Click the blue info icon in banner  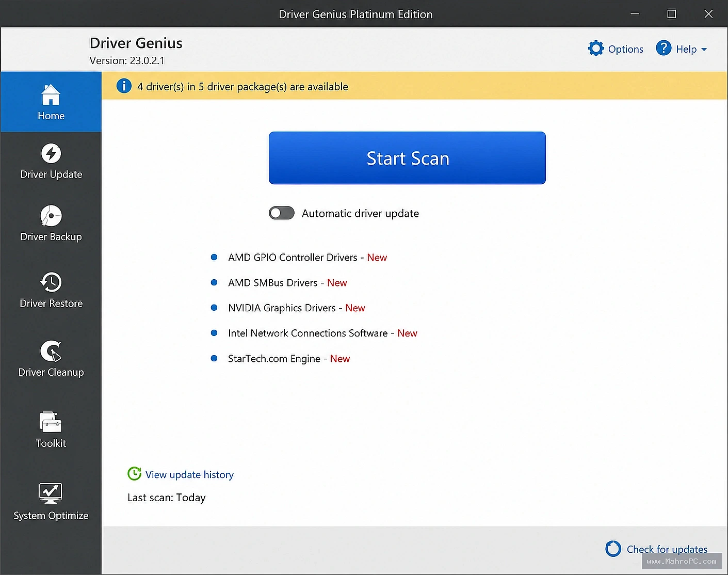point(124,86)
